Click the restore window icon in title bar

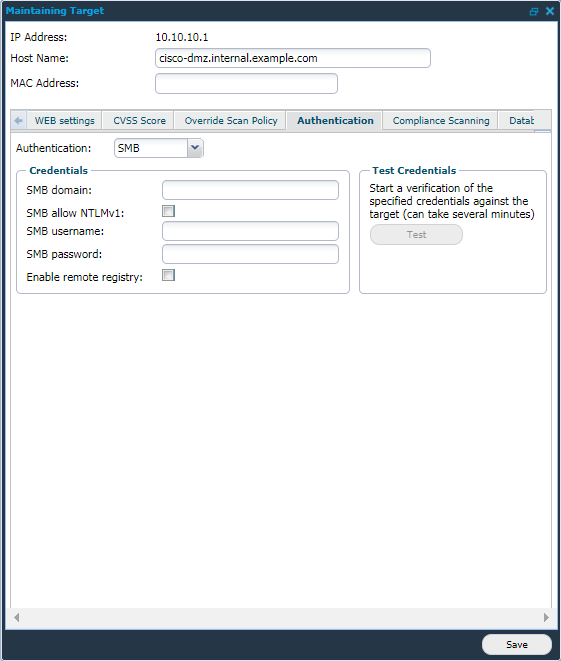(x=534, y=11)
